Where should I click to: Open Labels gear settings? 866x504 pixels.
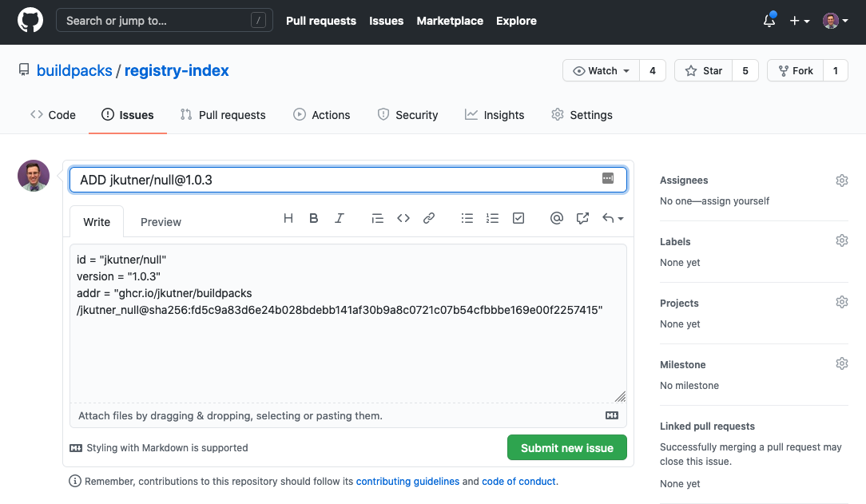842,240
